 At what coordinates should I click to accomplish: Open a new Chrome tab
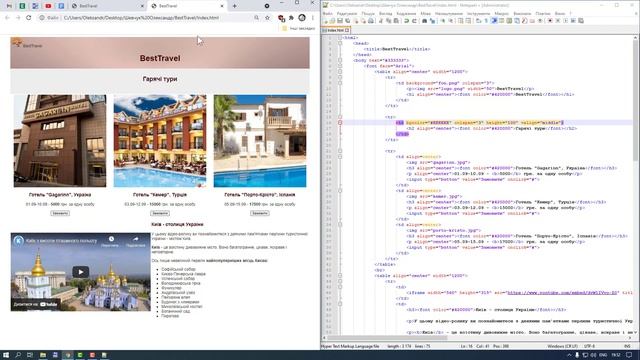click(x=234, y=6)
